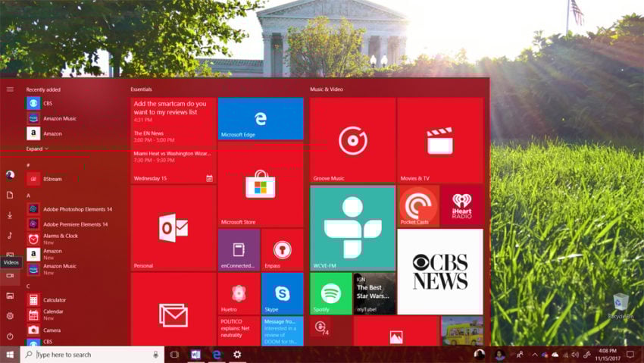Open the Huetro tile
This screenshot has width=644, height=363.
(239, 293)
